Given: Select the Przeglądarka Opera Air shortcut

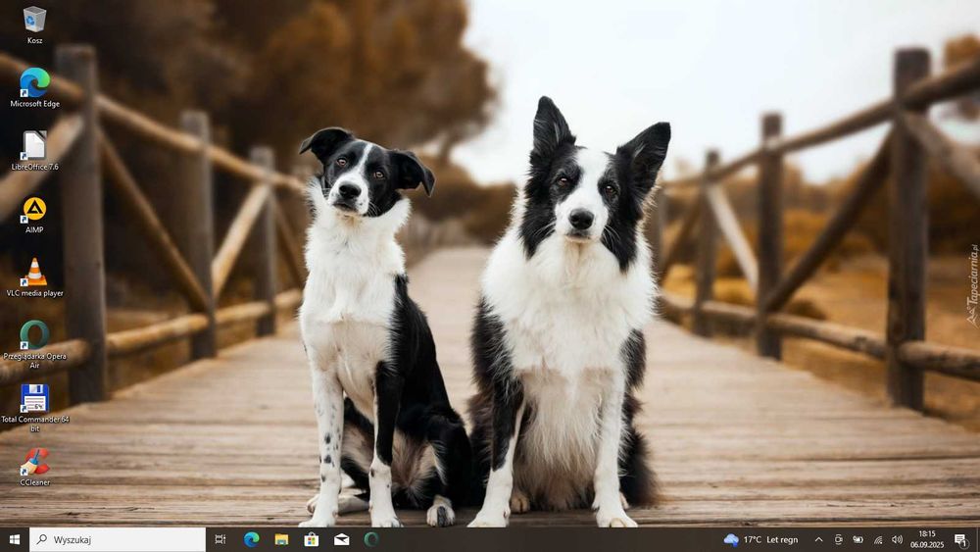Looking at the screenshot, I should (34, 344).
